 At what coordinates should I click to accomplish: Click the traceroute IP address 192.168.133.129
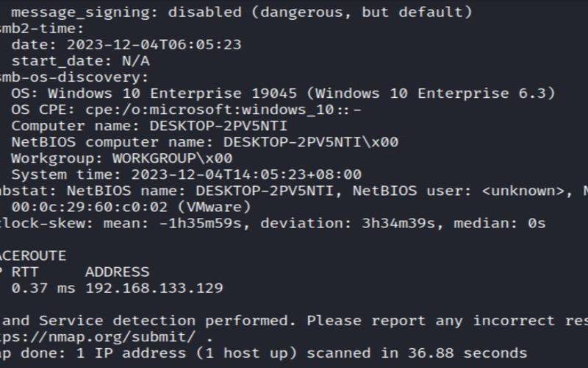pos(154,288)
